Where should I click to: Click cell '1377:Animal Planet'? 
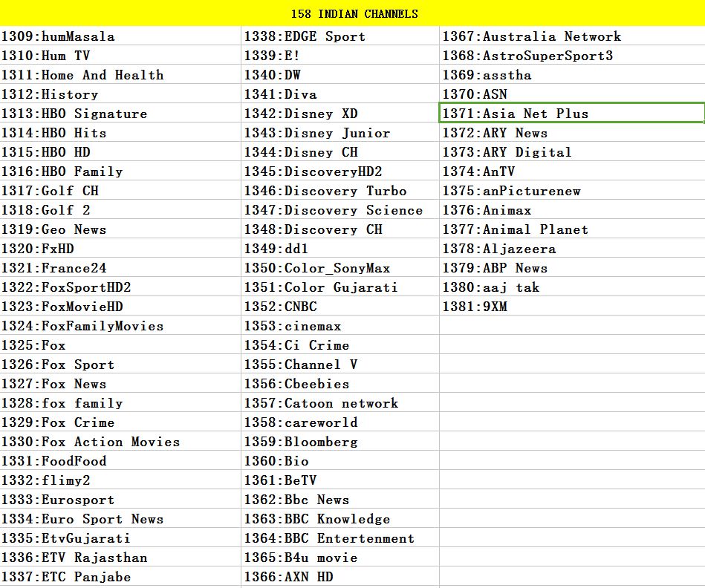click(572, 229)
